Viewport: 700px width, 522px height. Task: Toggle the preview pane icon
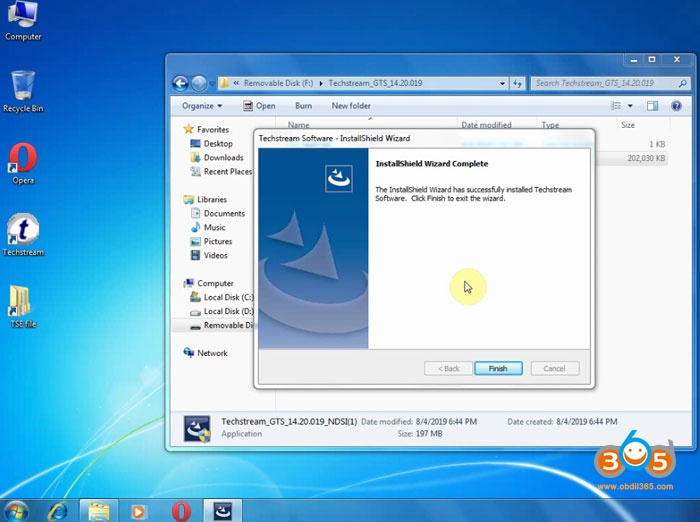point(652,106)
